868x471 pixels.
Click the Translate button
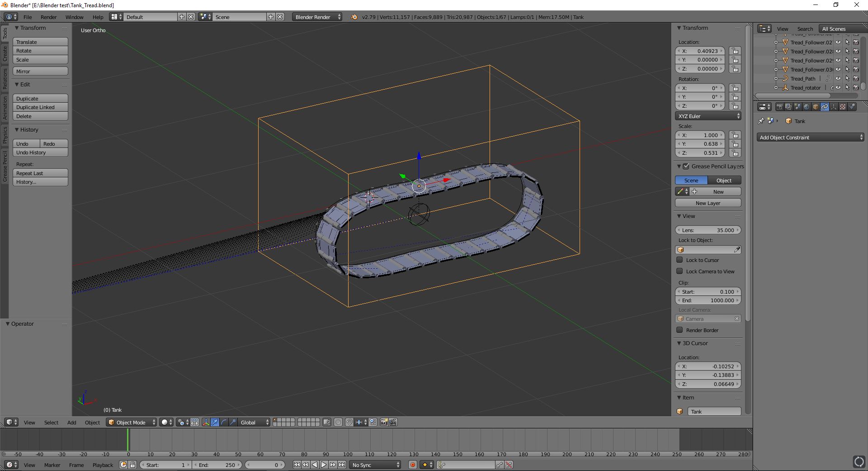coord(40,42)
